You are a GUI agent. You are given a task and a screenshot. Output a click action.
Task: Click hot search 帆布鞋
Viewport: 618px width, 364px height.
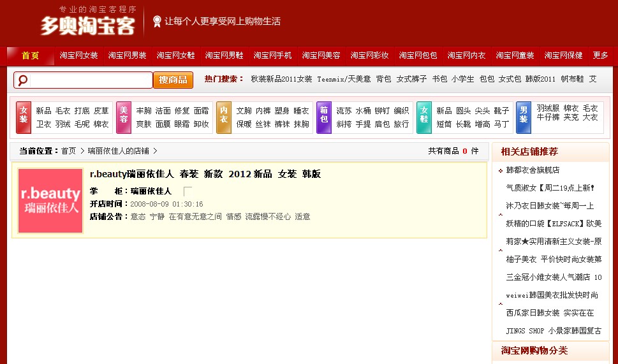pos(572,79)
